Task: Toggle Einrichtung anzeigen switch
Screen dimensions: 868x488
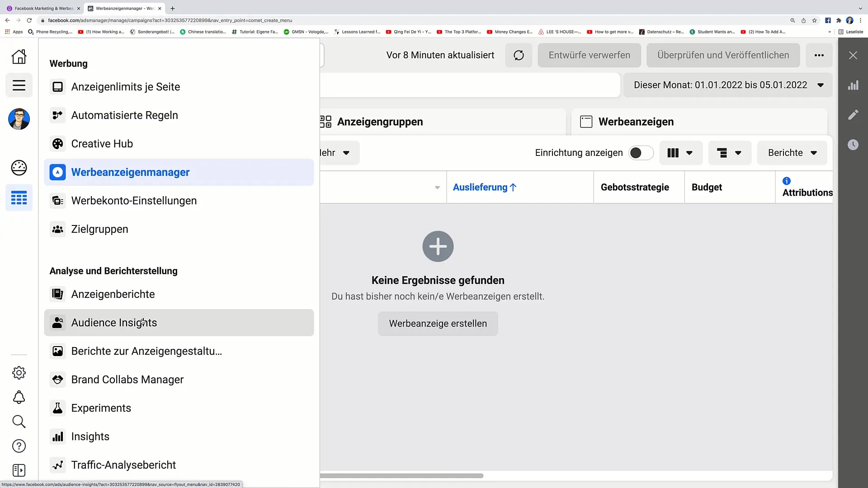Action: coord(641,153)
